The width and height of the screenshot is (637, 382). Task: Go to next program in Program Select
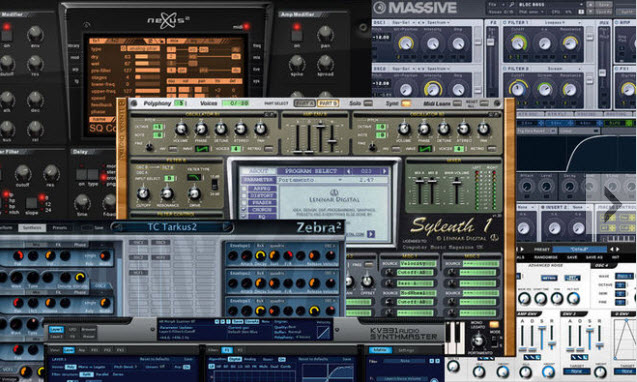[384, 171]
